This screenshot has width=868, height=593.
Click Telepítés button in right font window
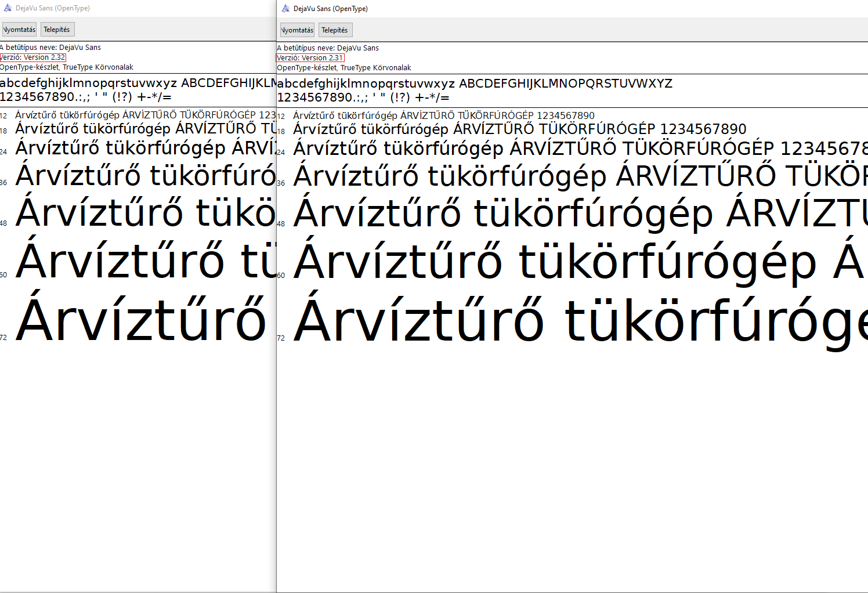coord(335,30)
